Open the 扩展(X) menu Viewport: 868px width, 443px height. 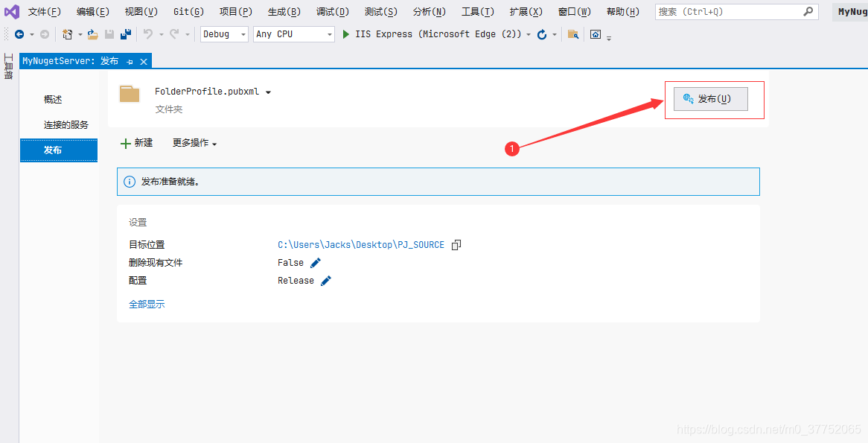526,12
